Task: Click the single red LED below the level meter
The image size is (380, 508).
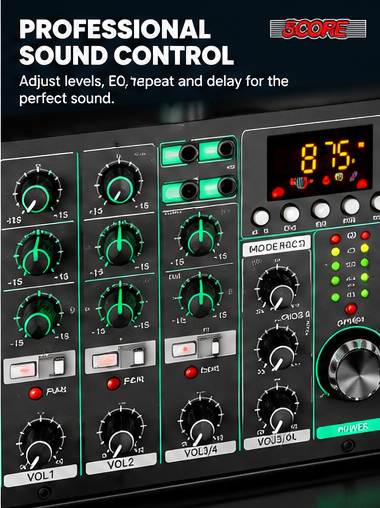Action: (x=350, y=309)
